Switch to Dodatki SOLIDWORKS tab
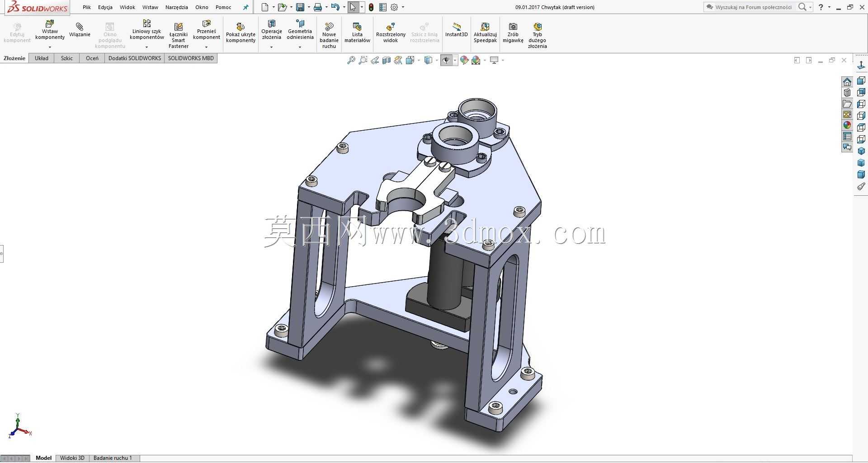This screenshot has height=463, width=868. pyautogui.click(x=135, y=58)
